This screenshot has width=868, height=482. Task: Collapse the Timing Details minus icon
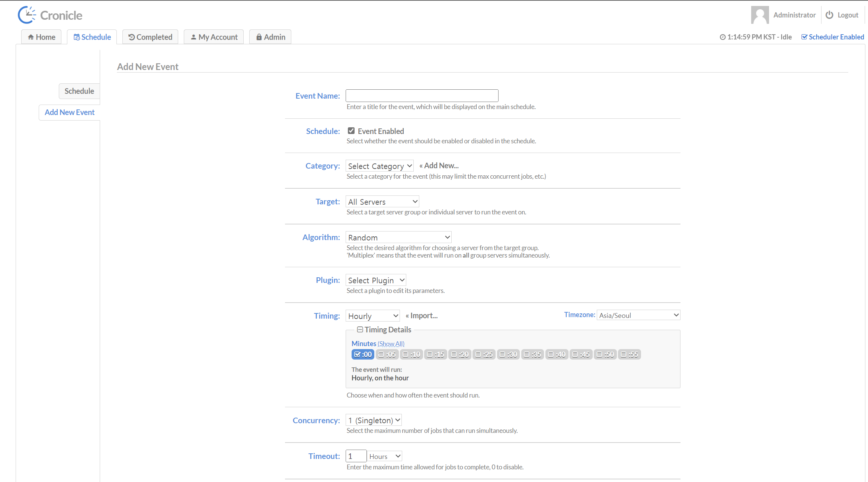[x=360, y=329]
